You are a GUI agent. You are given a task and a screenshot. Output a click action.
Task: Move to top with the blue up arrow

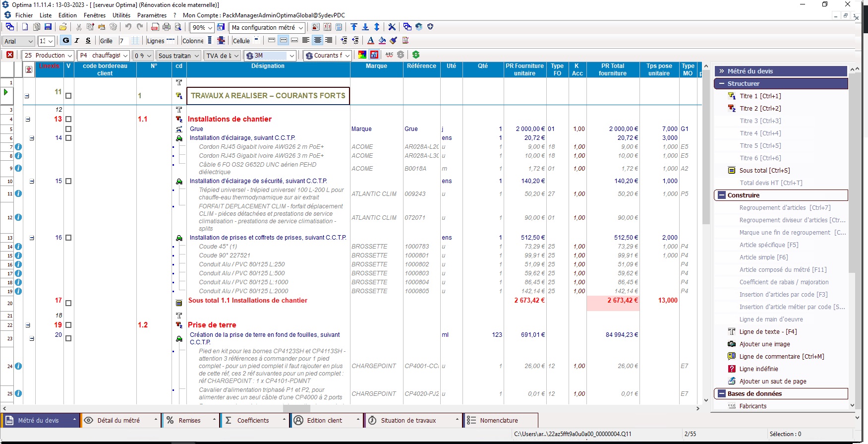[x=354, y=27]
